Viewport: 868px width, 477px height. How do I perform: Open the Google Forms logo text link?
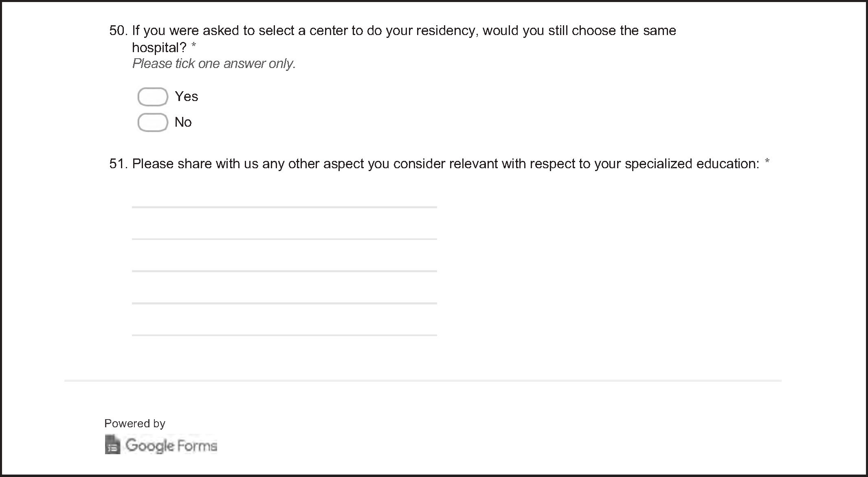pos(171,445)
